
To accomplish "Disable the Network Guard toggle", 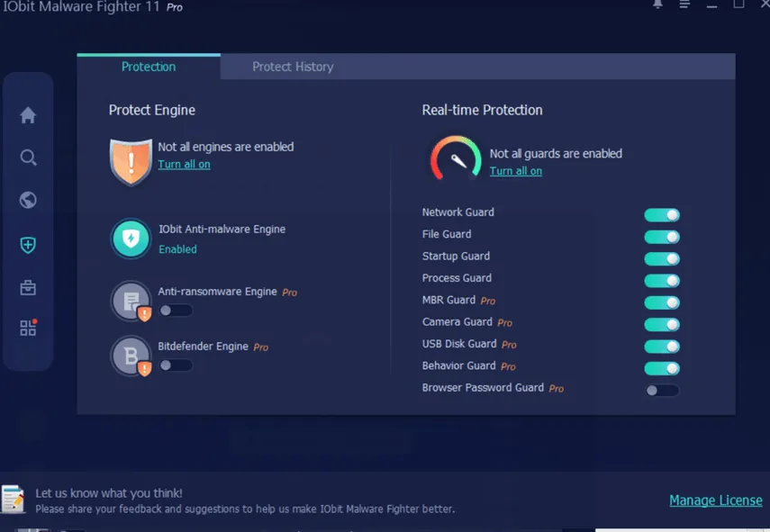I will [x=662, y=214].
